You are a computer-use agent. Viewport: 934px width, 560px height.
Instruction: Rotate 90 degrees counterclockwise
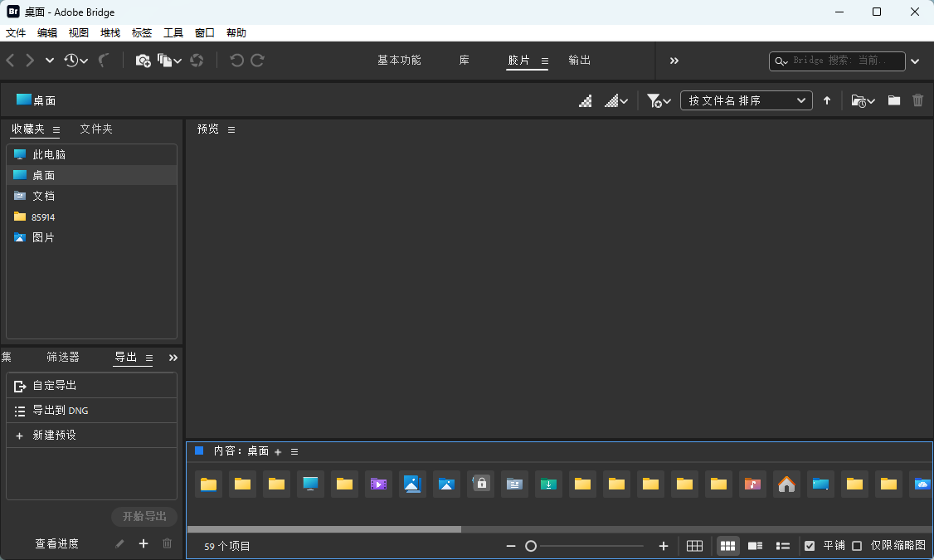pyautogui.click(x=236, y=61)
